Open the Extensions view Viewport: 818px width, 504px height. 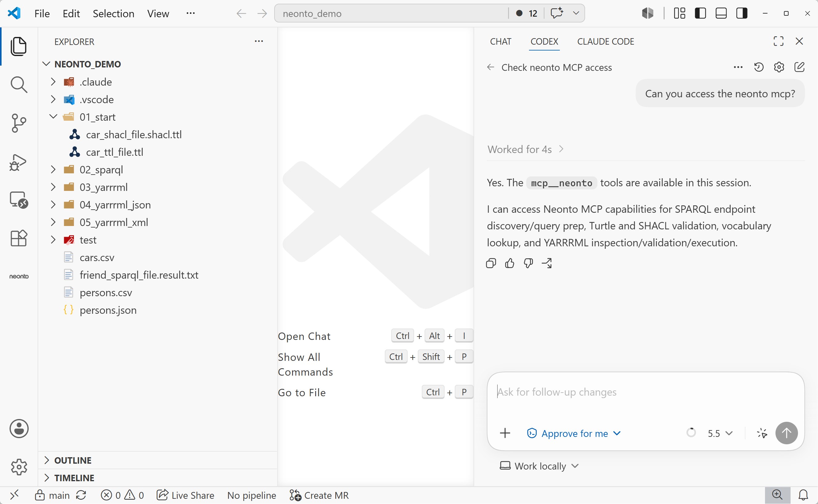click(19, 238)
